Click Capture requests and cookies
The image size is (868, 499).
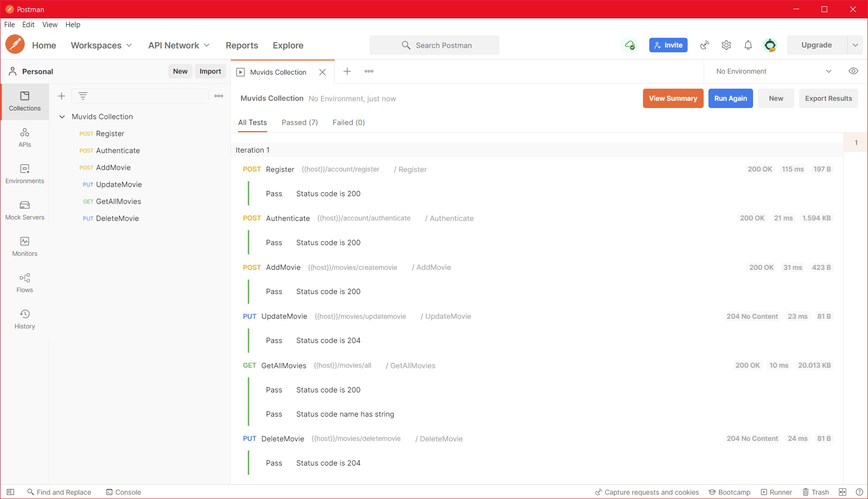click(647, 492)
